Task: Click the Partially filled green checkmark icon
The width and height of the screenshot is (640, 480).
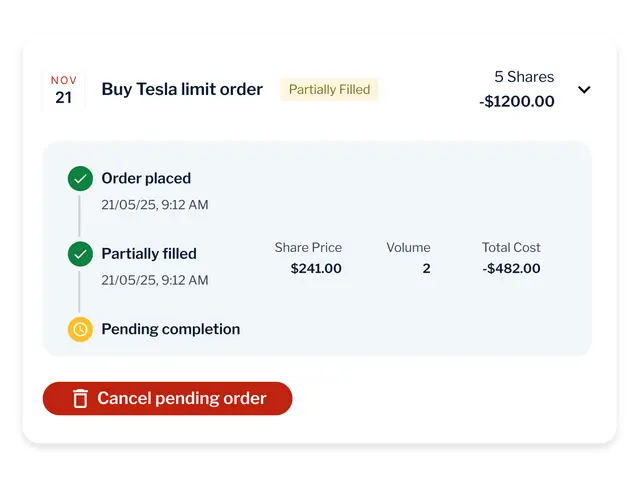Action: click(x=80, y=254)
